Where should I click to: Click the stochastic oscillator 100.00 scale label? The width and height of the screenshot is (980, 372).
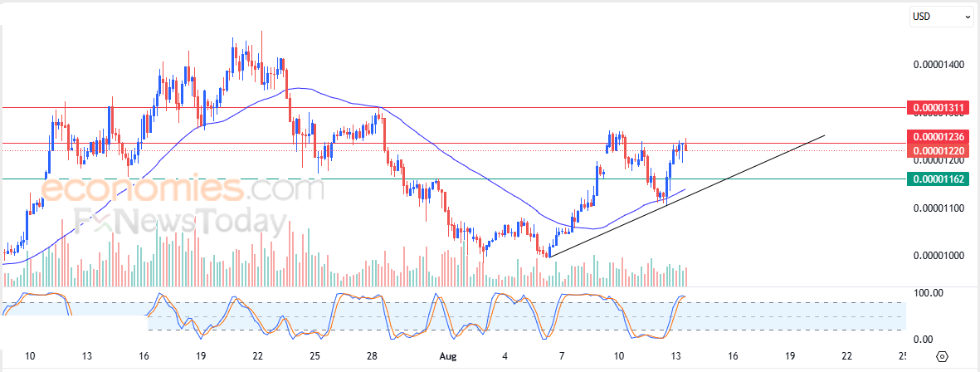[928, 292]
